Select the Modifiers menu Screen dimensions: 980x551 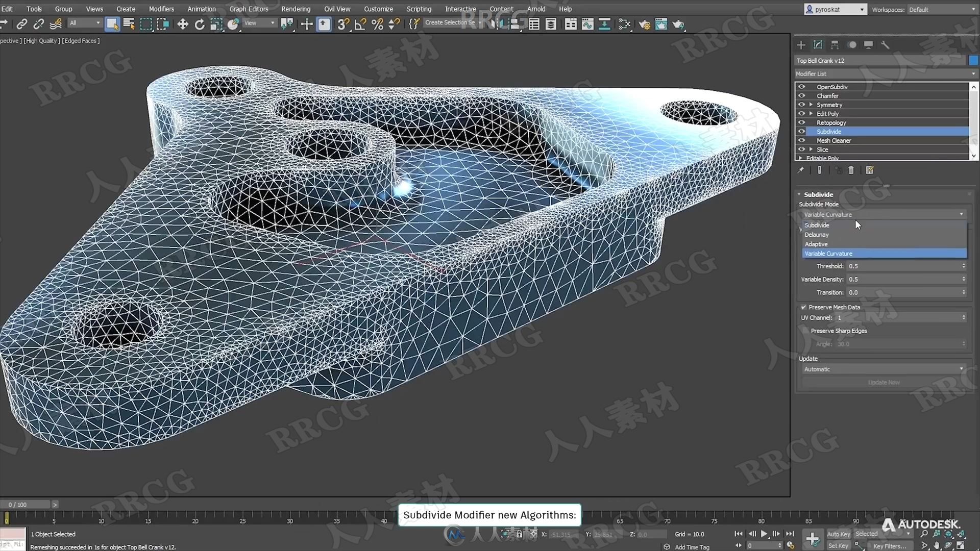pos(160,8)
